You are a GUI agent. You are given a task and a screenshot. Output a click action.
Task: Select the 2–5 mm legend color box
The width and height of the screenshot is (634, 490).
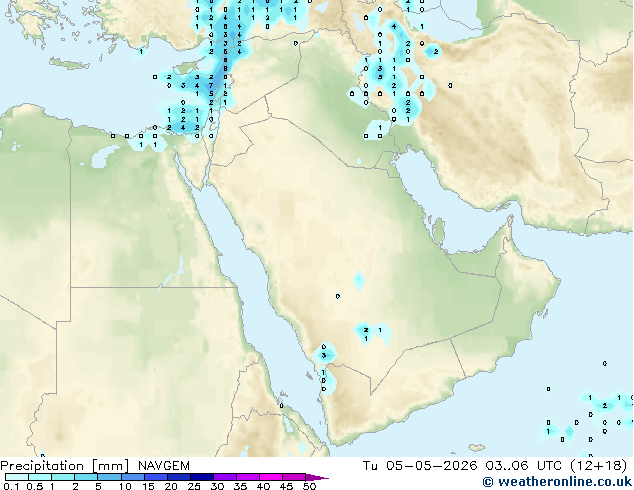(86, 477)
